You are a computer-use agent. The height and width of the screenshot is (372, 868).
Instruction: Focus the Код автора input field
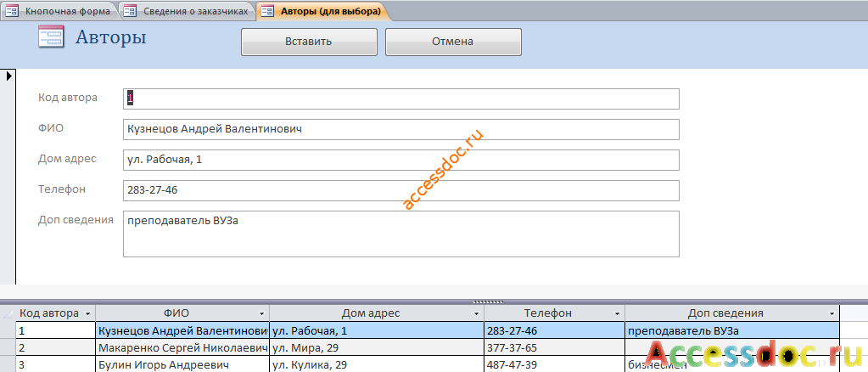point(400,99)
